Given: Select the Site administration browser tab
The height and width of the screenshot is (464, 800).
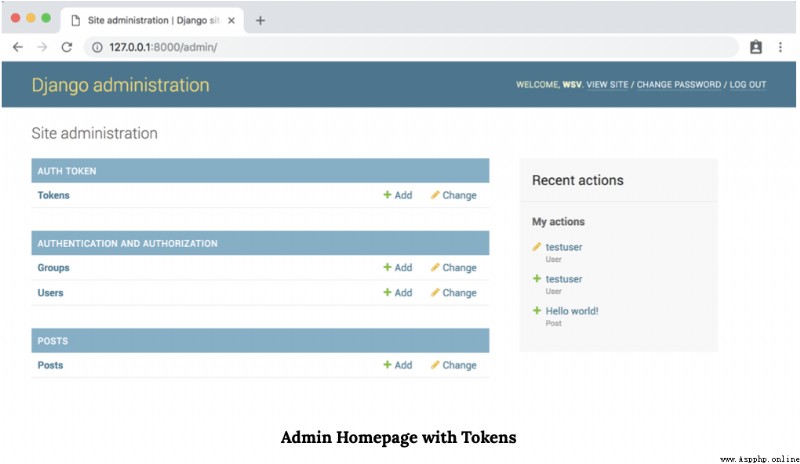Looking at the screenshot, I should [x=152, y=20].
